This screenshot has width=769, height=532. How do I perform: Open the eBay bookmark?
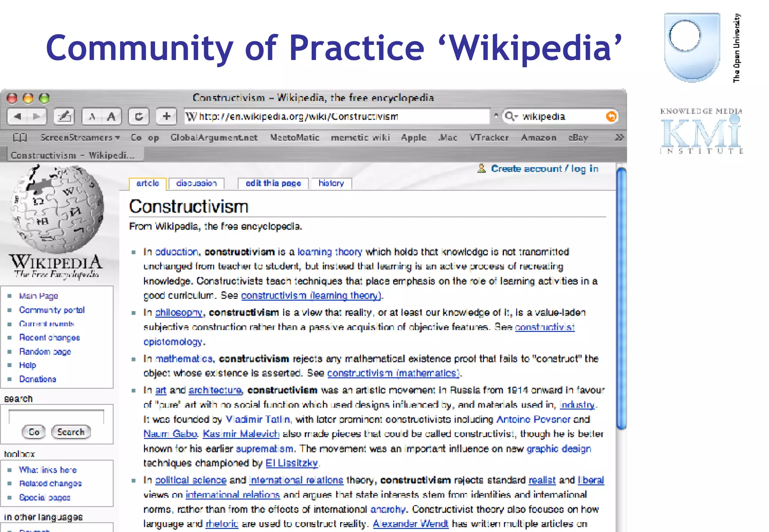[x=578, y=138]
